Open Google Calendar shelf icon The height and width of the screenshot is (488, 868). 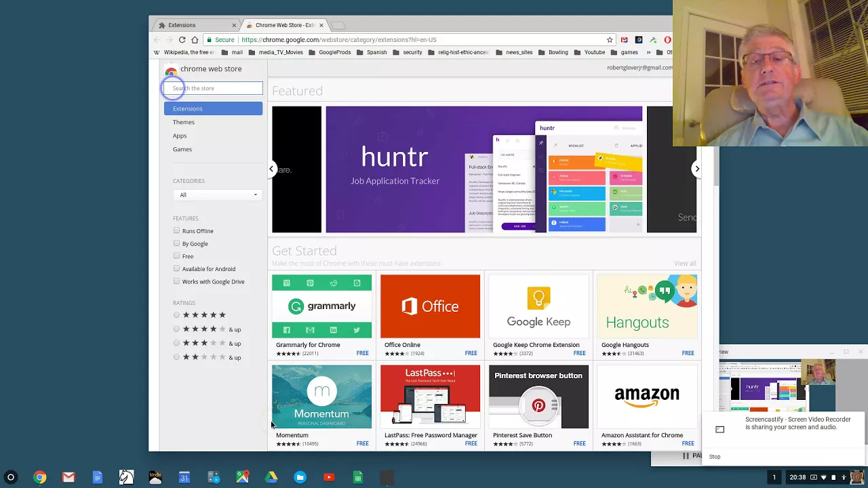click(x=184, y=477)
